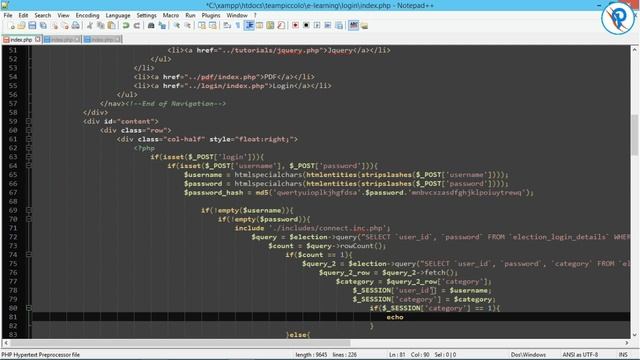Collapse the fold marker at line 61
Viewport: 640px width, 360px height.
coord(29,139)
